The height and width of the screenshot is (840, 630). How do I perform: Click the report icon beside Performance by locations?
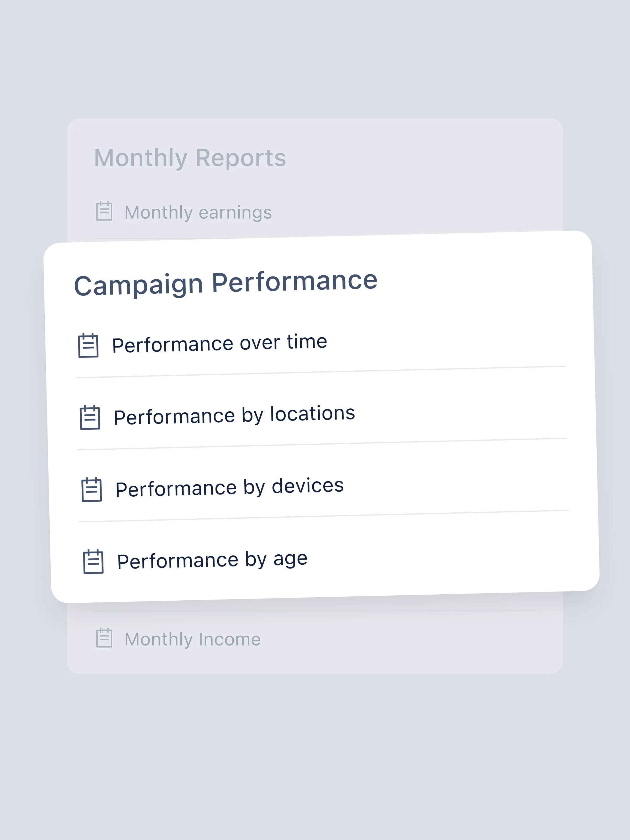pos(90,417)
